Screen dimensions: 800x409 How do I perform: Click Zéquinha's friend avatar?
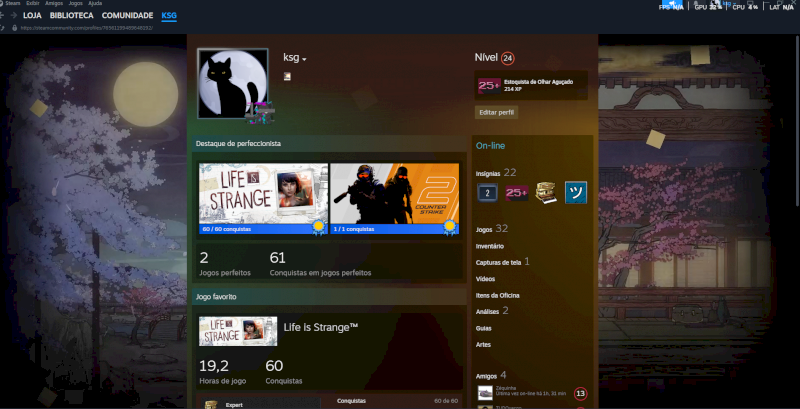tap(485, 393)
